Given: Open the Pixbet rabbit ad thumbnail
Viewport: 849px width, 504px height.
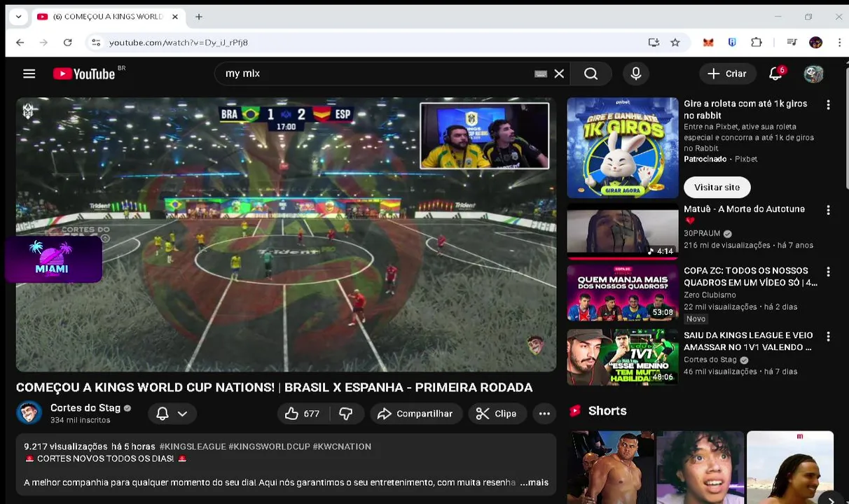Looking at the screenshot, I should click(623, 148).
